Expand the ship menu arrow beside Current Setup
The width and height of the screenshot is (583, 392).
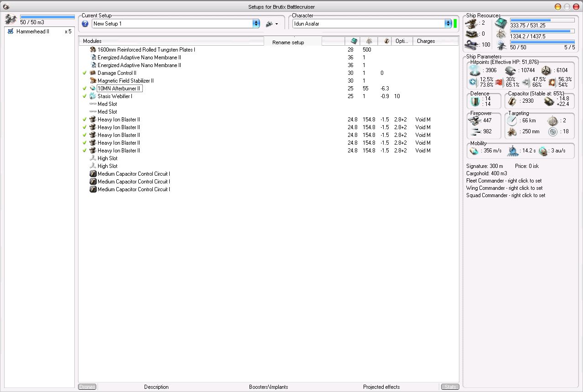[x=276, y=24]
